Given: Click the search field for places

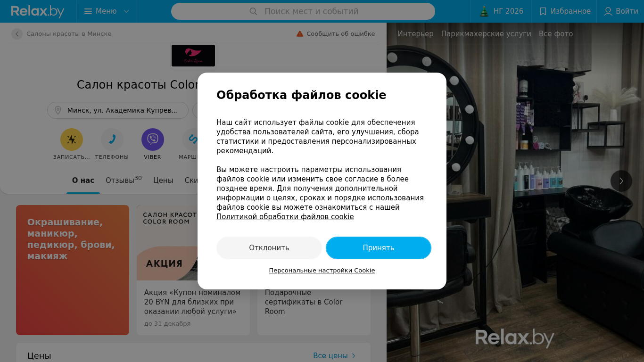Looking at the screenshot, I should (303, 11).
